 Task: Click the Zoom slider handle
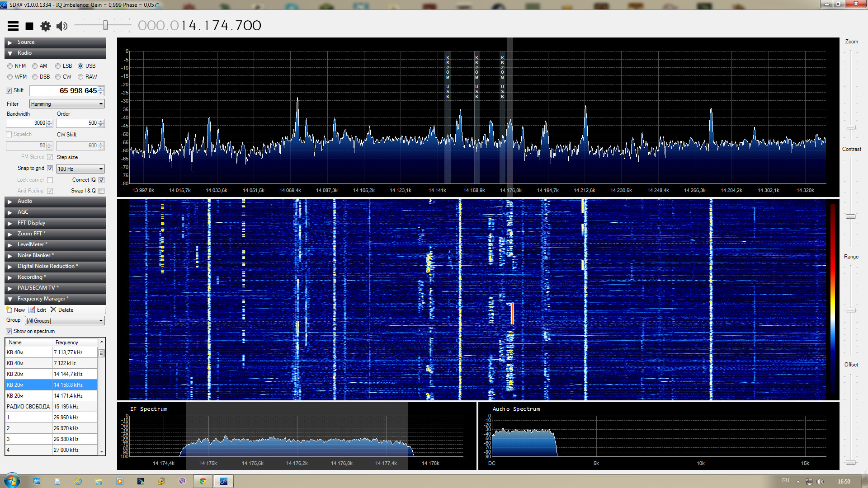point(850,127)
